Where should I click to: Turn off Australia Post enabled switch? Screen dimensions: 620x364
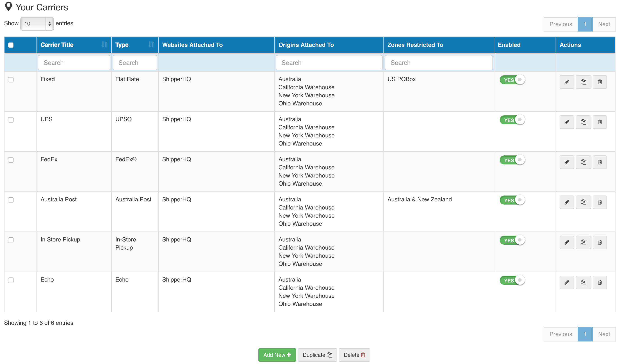click(x=512, y=200)
